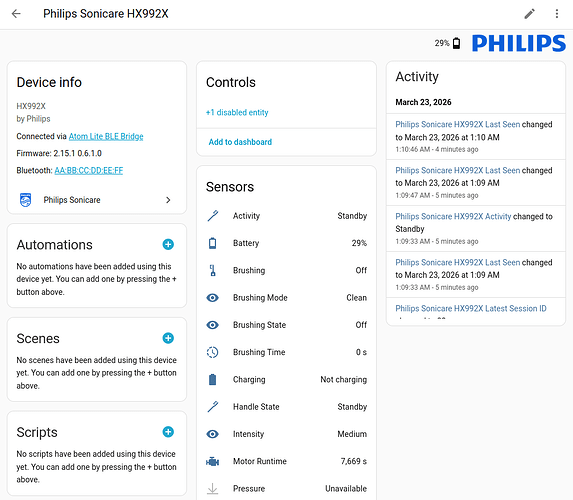This screenshot has width=573, height=500.
Task: Expand the Philips Sonicare integration chevron
Action: (168, 200)
